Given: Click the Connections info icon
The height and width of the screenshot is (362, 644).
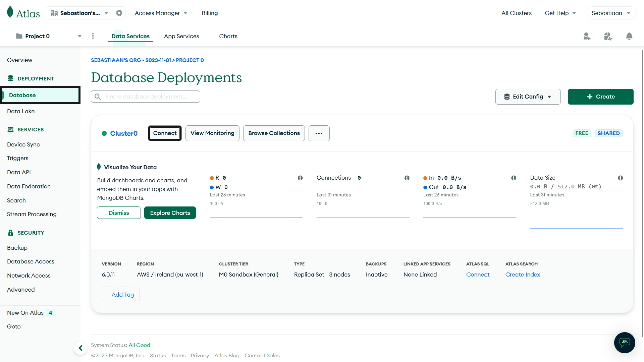Looking at the screenshot, I should tap(407, 178).
